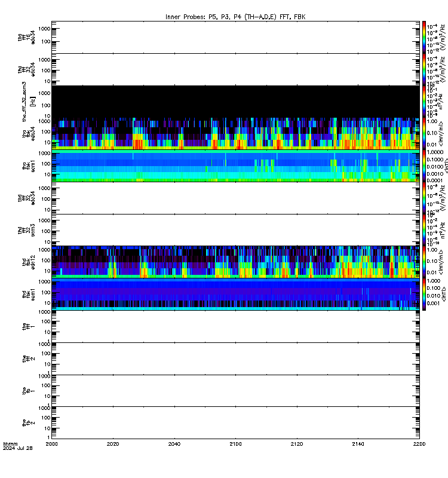Click the color bar beside the thd fff 32 scm3 panel

tap(424, 230)
